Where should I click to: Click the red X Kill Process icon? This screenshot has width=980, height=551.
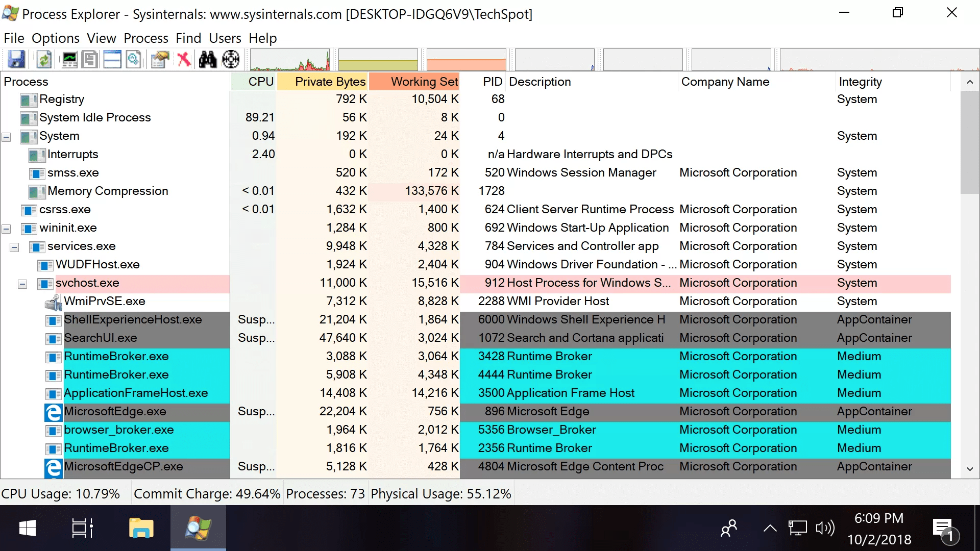coord(184,60)
